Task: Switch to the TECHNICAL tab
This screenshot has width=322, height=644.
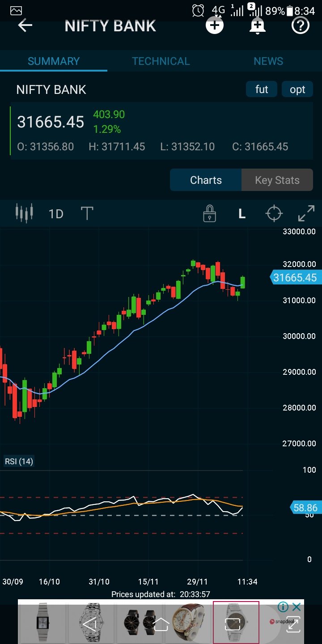Action: click(161, 61)
